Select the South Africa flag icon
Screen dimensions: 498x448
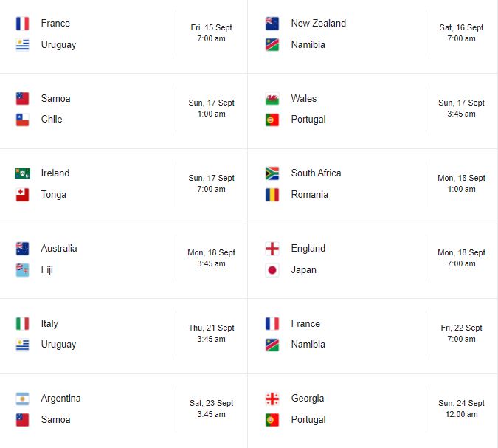click(x=272, y=173)
